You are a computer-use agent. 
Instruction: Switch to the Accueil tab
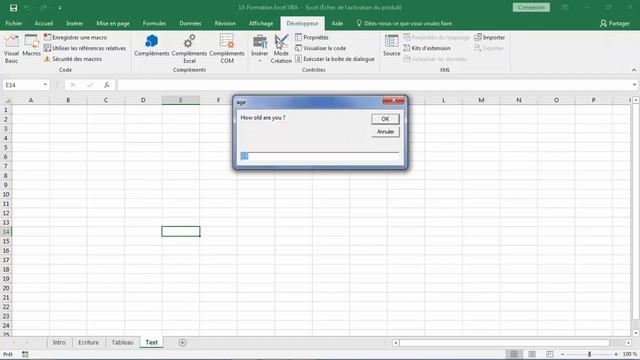(x=44, y=24)
